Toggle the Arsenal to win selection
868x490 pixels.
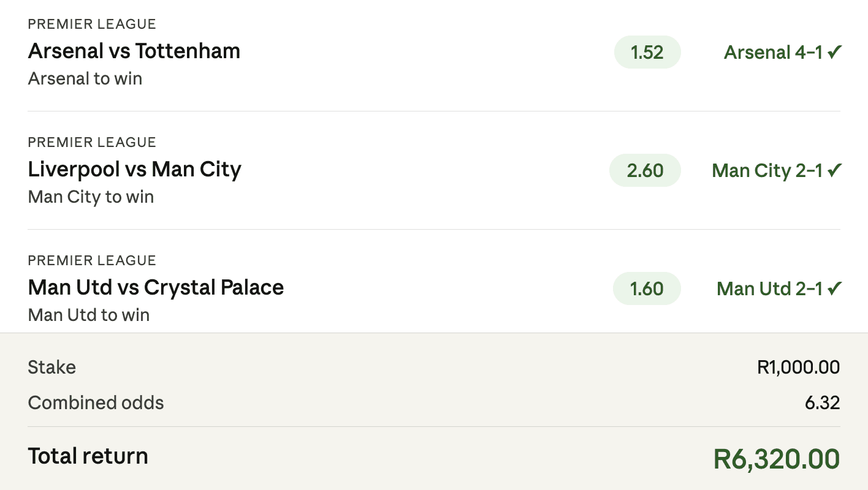click(84, 78)
